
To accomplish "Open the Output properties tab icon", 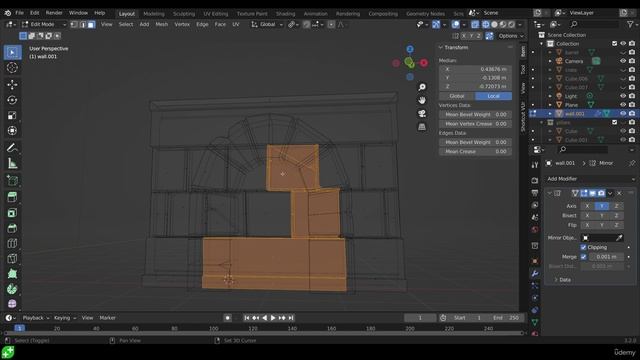I will click(x=535, y=193).
